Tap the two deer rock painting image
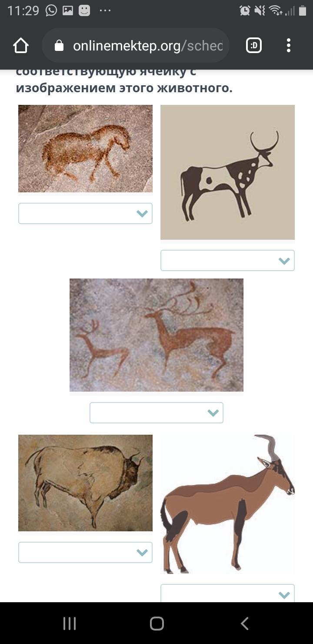Image resolution: width=313 pixels, height=644 pixels. tap(156, 335)
